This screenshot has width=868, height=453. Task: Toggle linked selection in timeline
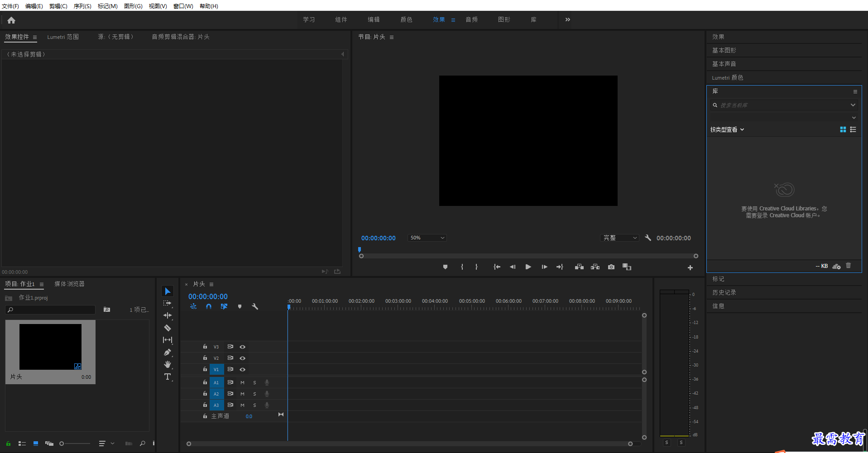[x=224, y=306]
